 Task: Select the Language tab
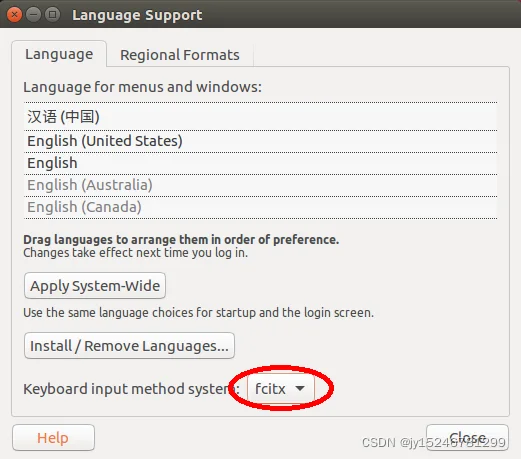(x=59, y=54)
